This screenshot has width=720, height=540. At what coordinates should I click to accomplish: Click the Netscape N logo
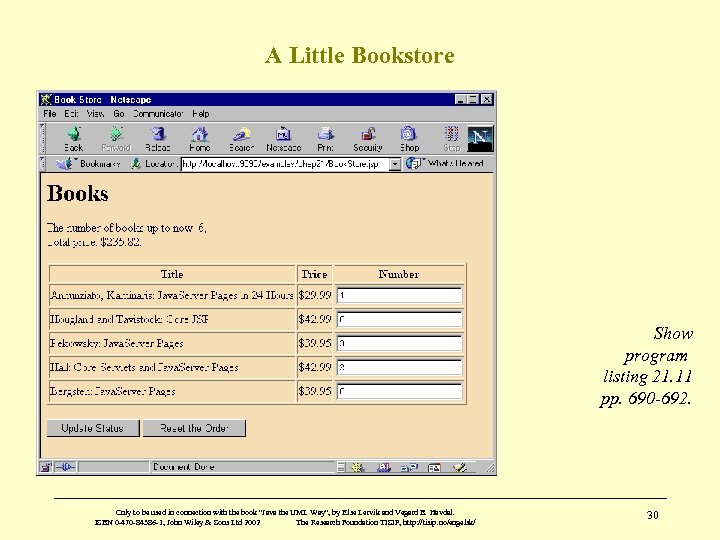coord(480,138)
